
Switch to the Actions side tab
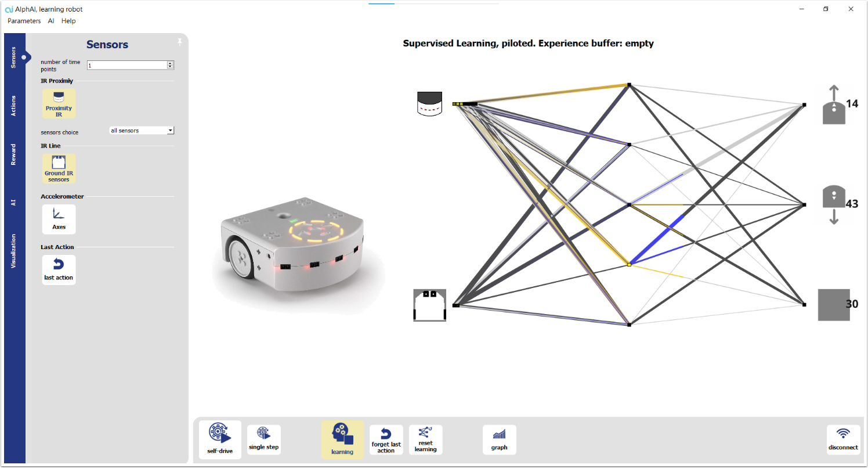[15, 106]
